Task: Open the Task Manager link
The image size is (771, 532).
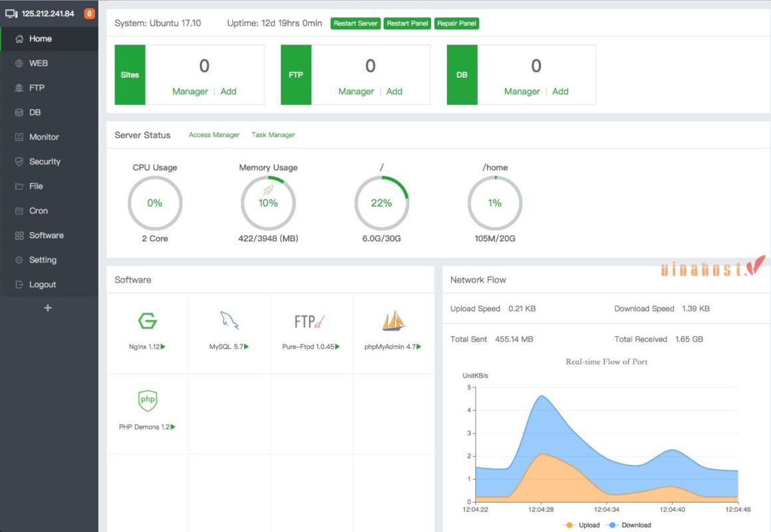Action: tap(273, 135)
